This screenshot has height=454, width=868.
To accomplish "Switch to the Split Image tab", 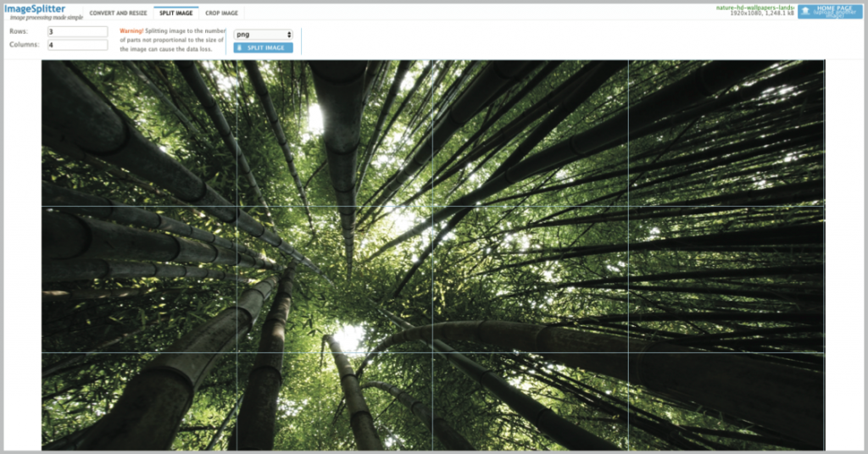I will click(176, 13).
